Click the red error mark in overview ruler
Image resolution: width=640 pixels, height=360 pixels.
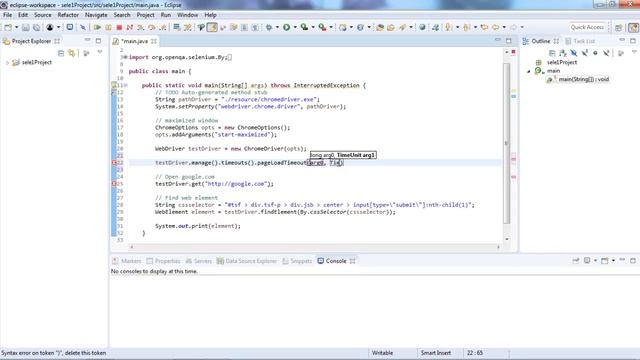coord(513,52)
